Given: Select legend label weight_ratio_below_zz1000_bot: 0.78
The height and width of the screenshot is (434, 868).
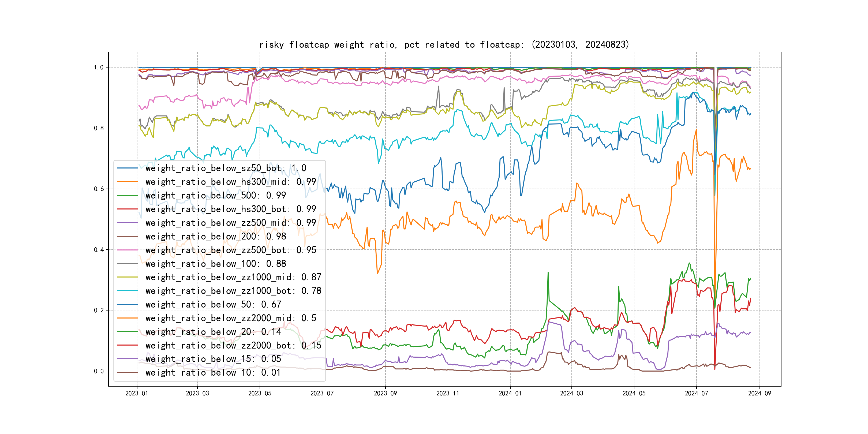Looking at the screenshot, I should click(233, 291).
